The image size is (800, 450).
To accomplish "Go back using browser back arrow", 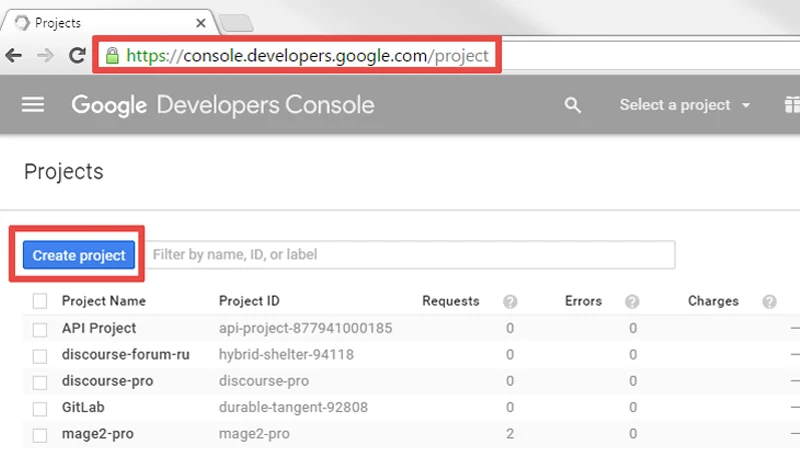I will pyautogui.click(x=14, y=56).
